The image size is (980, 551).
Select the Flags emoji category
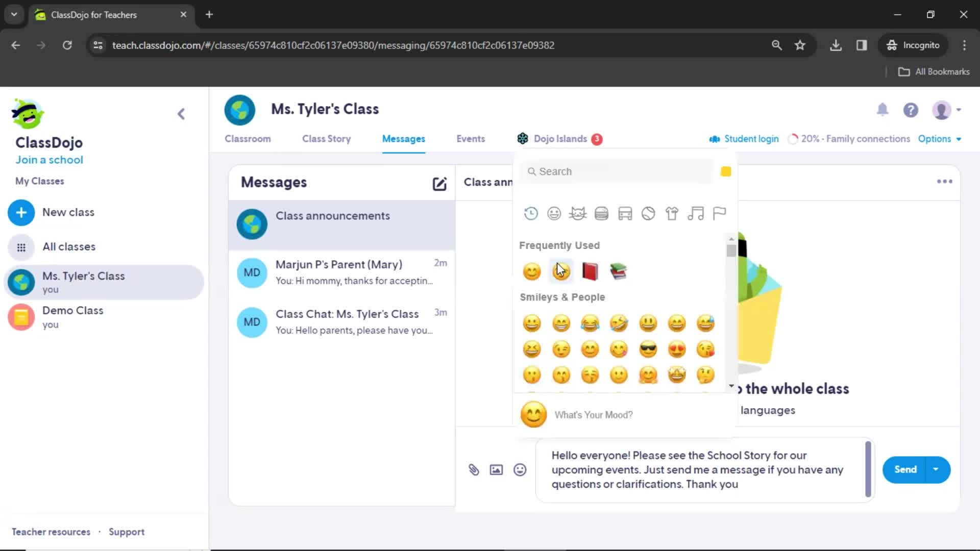719,213
